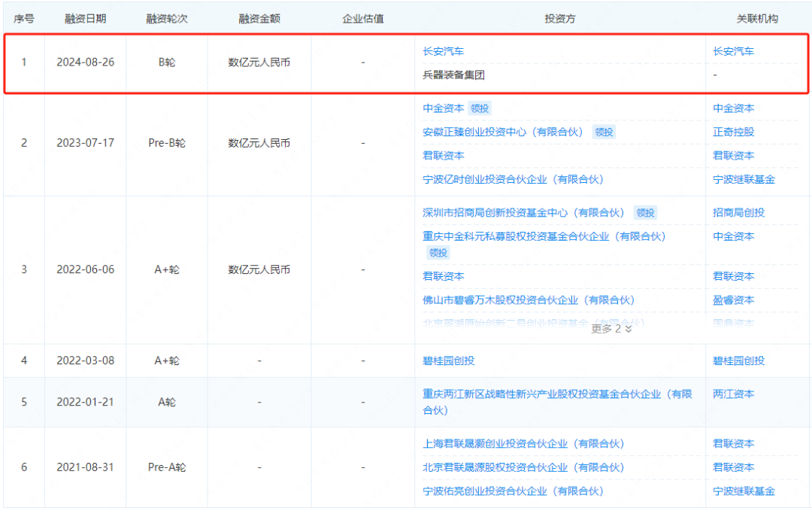The height and width of the screenshot is (508, 812).
Task: Select the date 2022-06-06
Action: click(86, 269)
